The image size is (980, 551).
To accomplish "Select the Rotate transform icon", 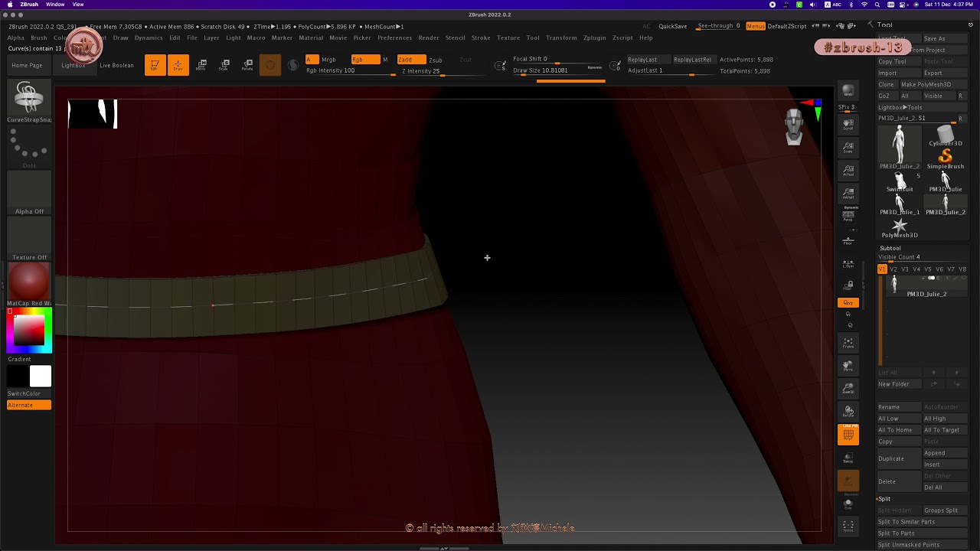I will [247, 65].
